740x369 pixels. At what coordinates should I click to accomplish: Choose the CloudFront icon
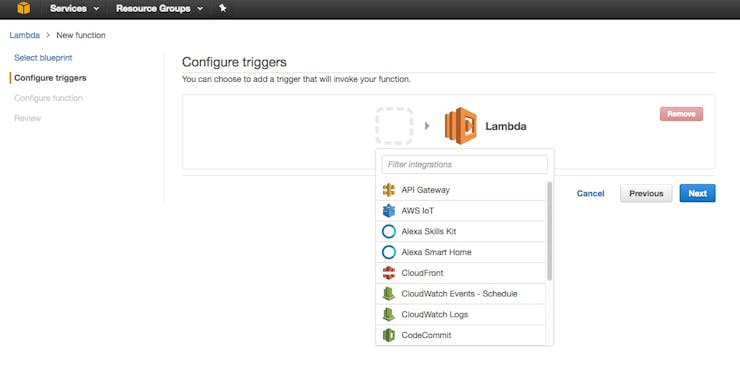point(388,273)
